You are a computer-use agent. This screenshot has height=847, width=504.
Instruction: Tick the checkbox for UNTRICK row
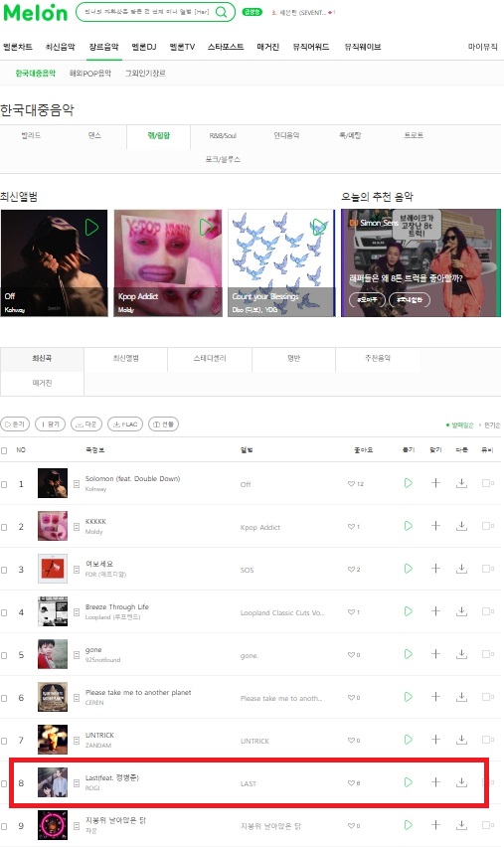coord(4,741)
